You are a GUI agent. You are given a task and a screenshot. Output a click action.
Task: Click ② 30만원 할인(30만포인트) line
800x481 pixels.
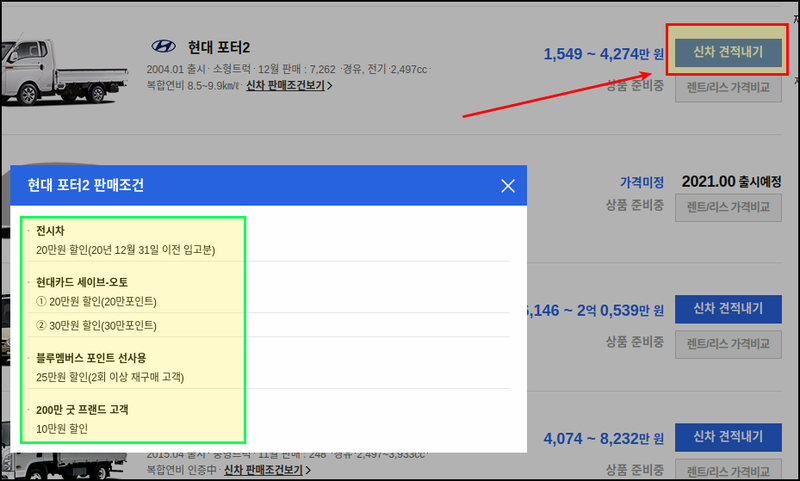pyautogui.click(x=96, y=325)
